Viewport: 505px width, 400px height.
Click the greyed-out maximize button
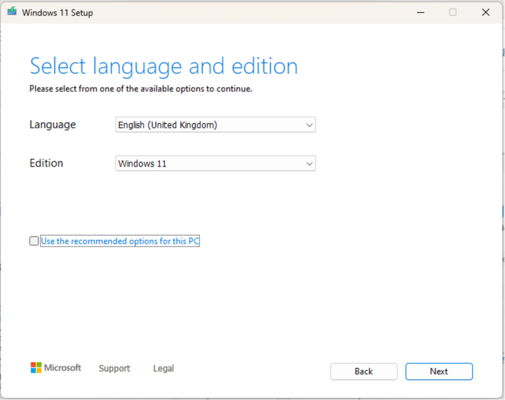coord(453,12)
